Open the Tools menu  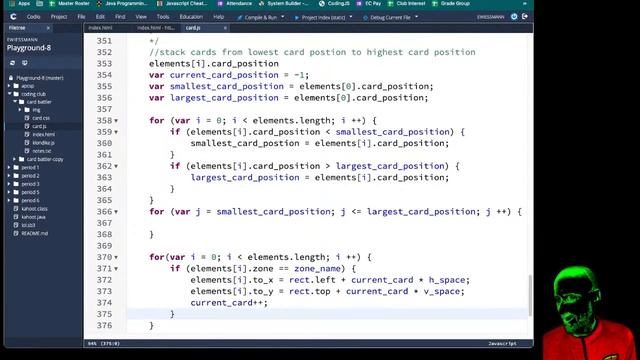(x=163, y=17)
